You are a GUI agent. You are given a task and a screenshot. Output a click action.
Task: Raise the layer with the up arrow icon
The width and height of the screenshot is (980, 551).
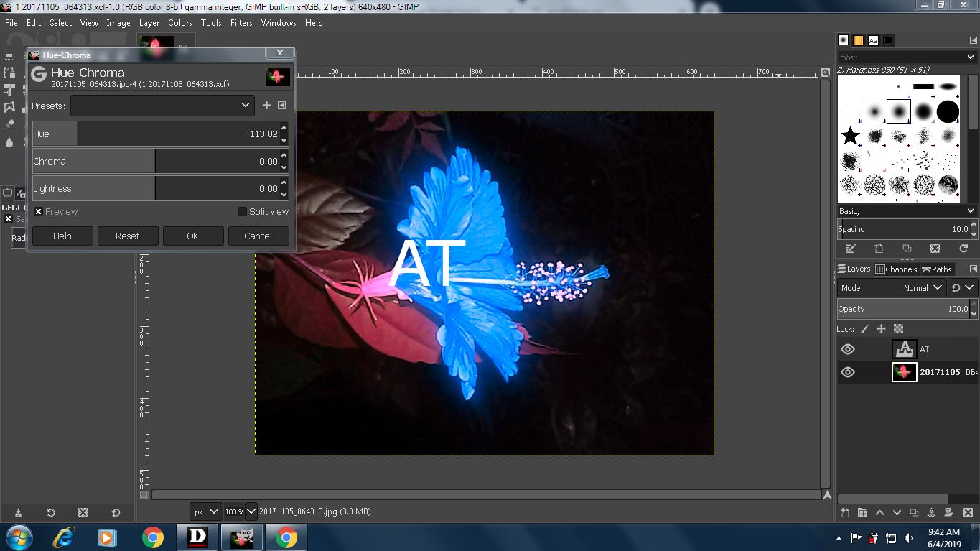tap(879, 513)
